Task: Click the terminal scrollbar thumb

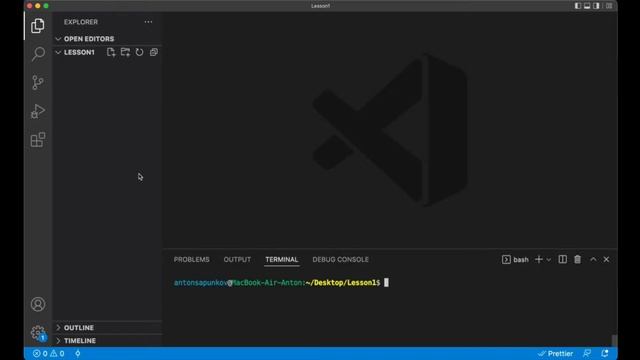Action: pyautogui.click(x=614, y=340)
